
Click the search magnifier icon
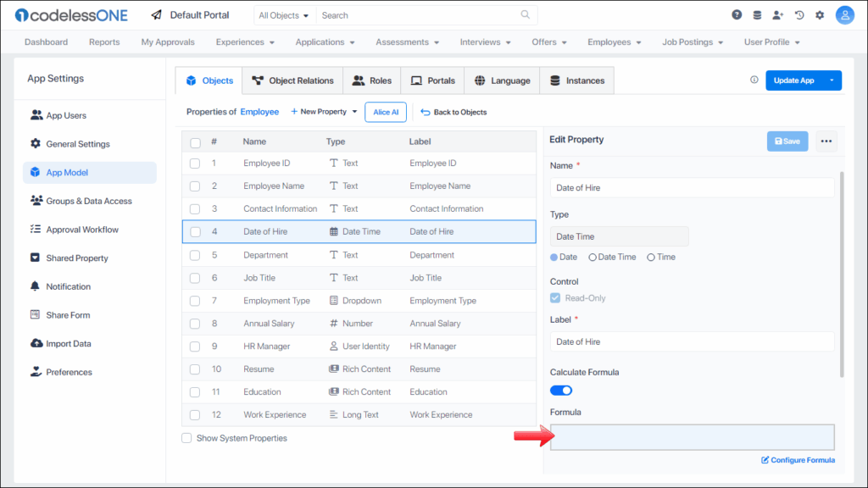(526, 15)
